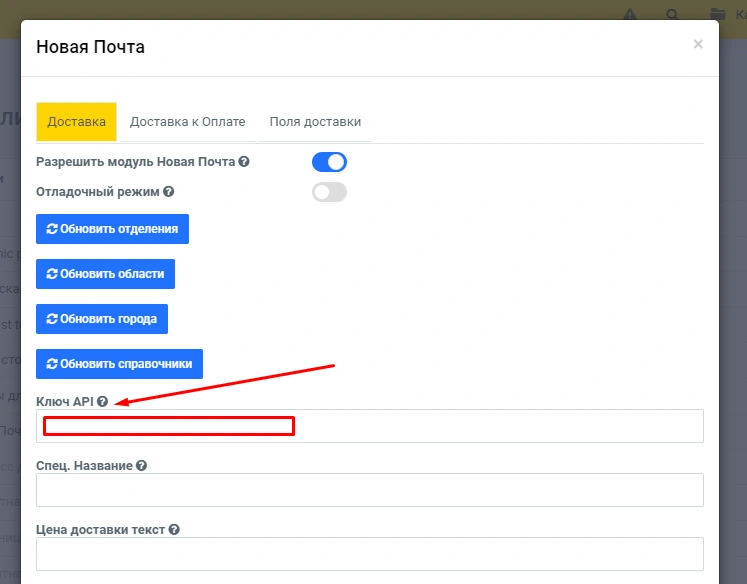Click help icon beside Спец. Название
This screenshot has height=584, width=747.
tap(142, 466)
